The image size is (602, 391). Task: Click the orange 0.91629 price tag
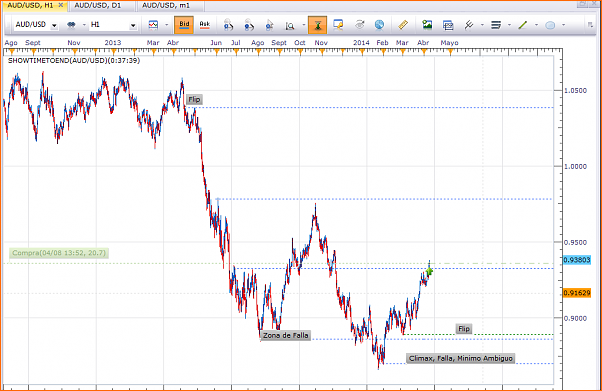point(577,293)
